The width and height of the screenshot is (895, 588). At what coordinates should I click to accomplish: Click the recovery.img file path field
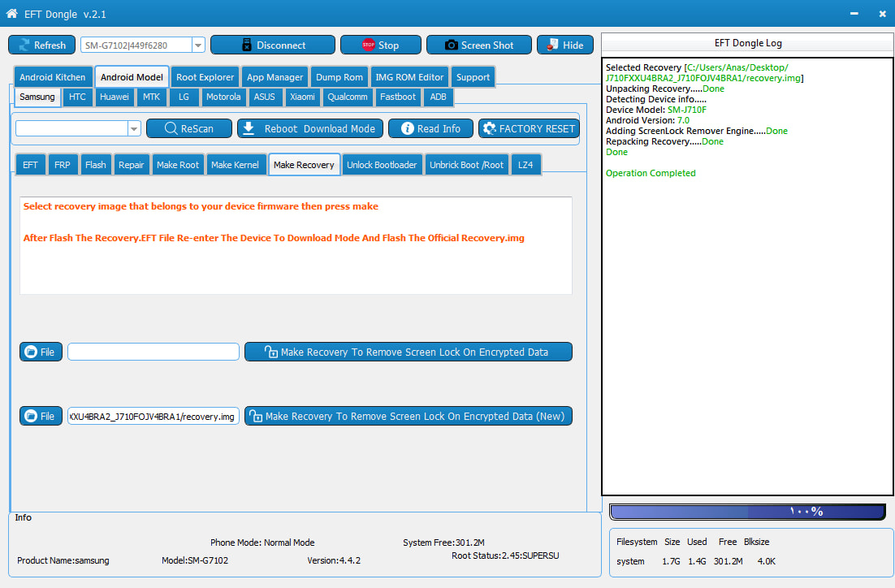[153, 416]
